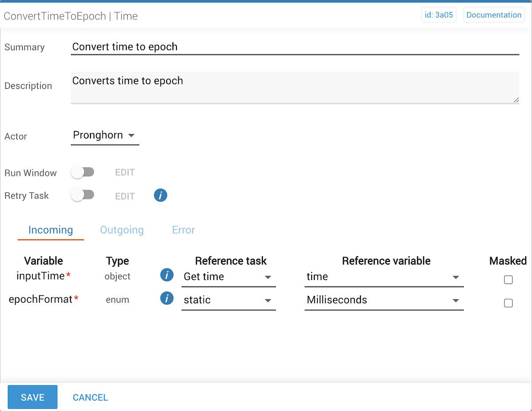
Task: Enable the Retry Task switch
Action: pyautogui.click(x=82, y=195)
